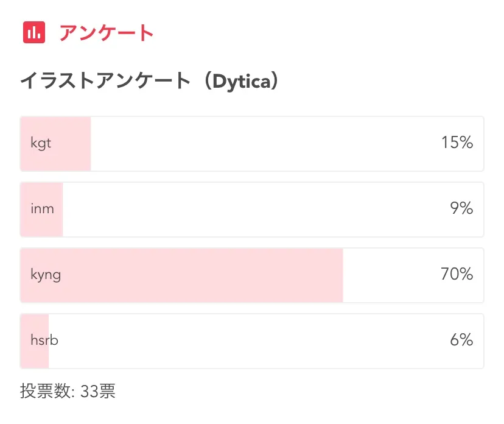This screenshot has height=424, width=504.
Task: Select the inm option label
Action: 42,210
